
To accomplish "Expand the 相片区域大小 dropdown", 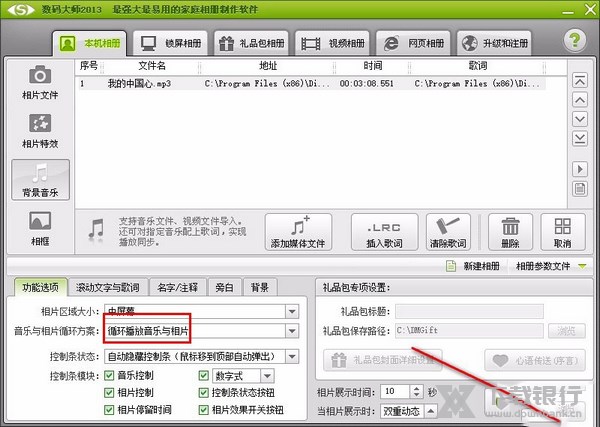I will coord(291,311).
